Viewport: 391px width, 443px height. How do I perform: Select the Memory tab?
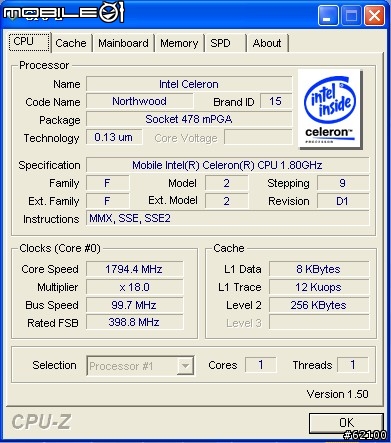pyautogui.click(x=179, y=43)
